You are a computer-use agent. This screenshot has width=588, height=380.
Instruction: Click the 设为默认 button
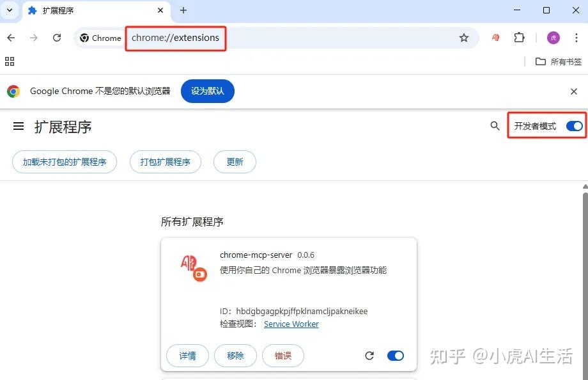coord(207,91)
